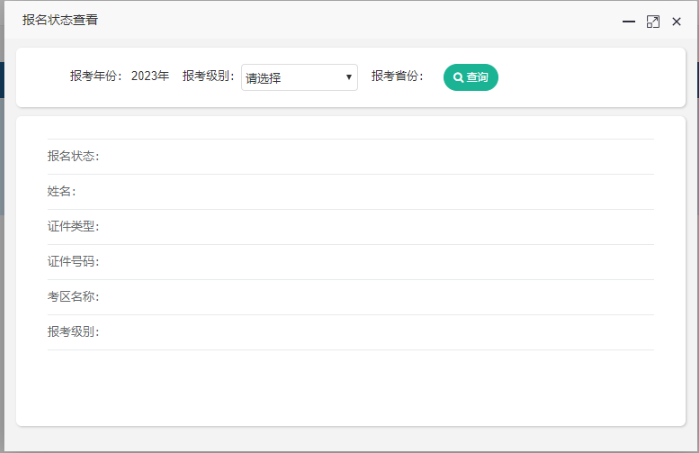Click the 考区名称 result row

click(350, 296)
